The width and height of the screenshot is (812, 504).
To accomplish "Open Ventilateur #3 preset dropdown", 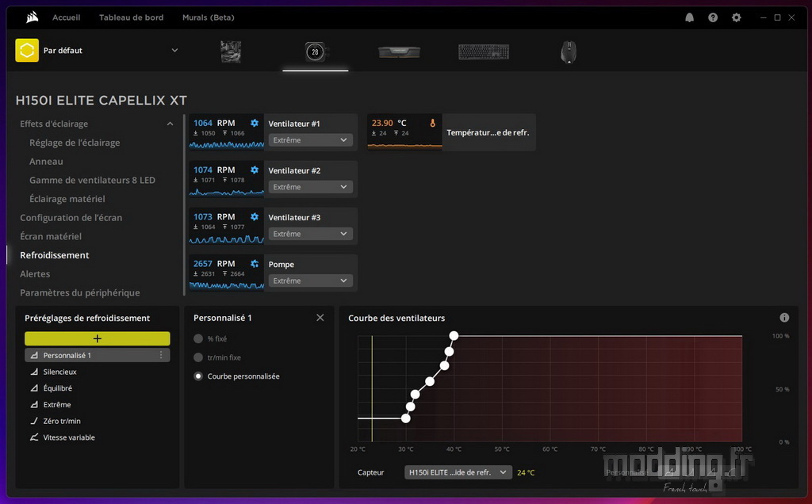I will point(310,234).
